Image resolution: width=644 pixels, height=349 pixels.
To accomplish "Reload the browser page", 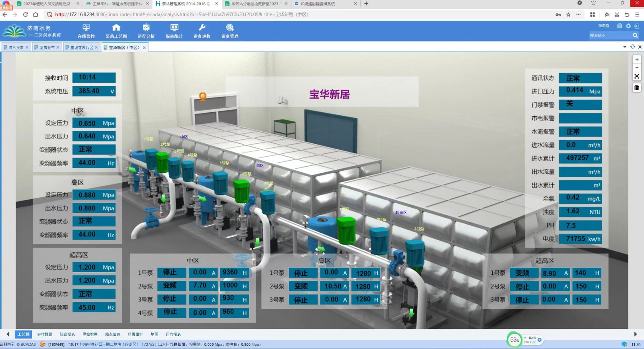I will click(x=25, y=14).
